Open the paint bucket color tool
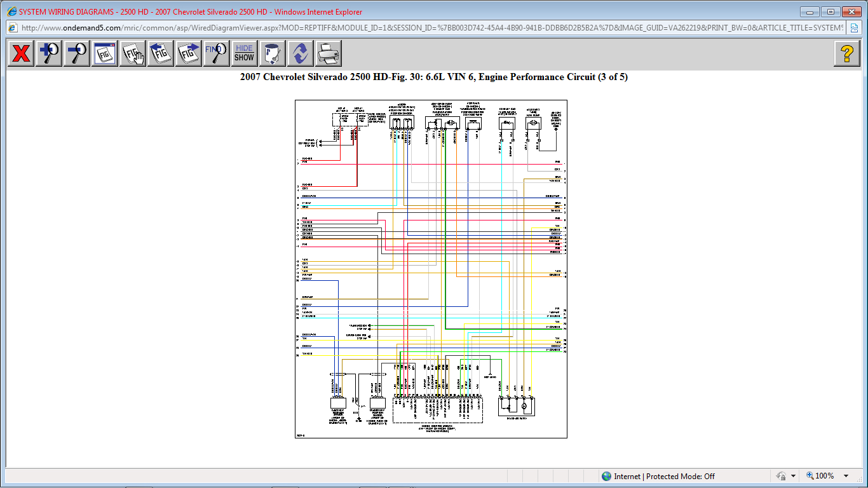The image size is (868, 488). click(x=272, y=53)
